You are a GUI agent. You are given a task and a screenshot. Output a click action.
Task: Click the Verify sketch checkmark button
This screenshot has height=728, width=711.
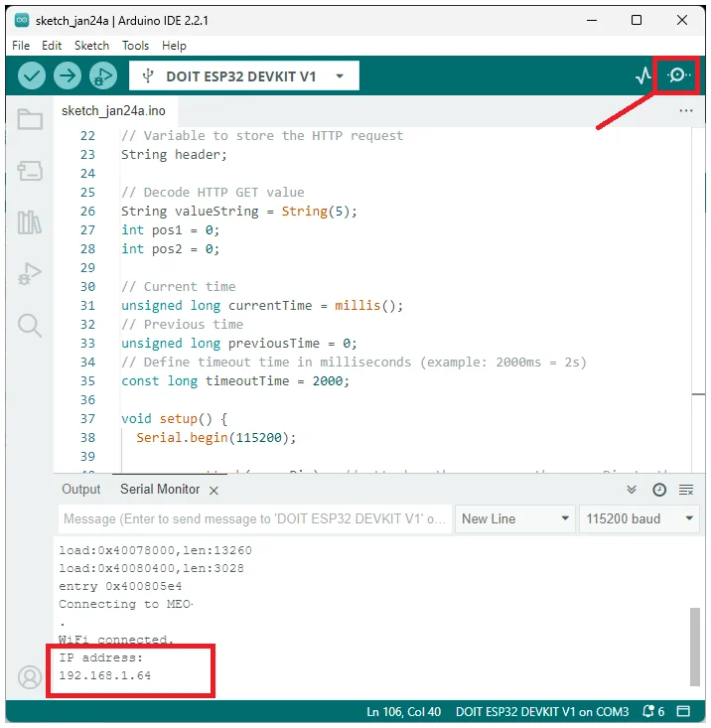click(33, 75)
